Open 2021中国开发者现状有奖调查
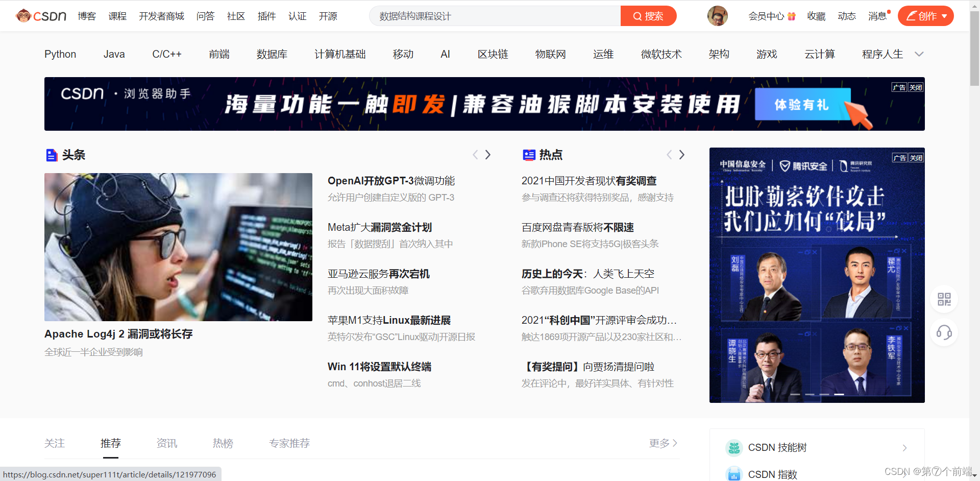Image resolution: width=980 pixels, height=481 pixels. tap(589, 181)
